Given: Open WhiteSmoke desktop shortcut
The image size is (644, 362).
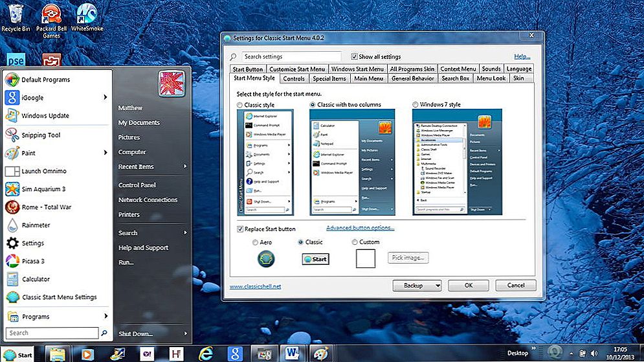Looking at the screenshot, I should click(x=87, y=17).
